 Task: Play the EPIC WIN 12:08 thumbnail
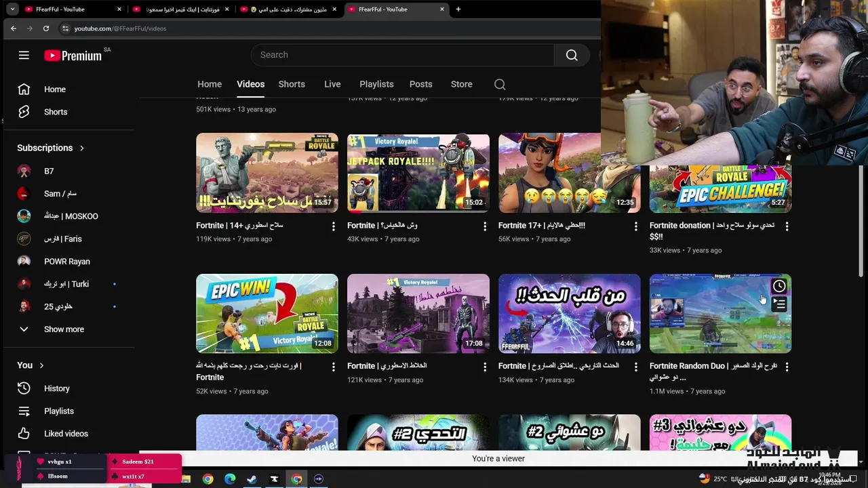coord(267,313)
